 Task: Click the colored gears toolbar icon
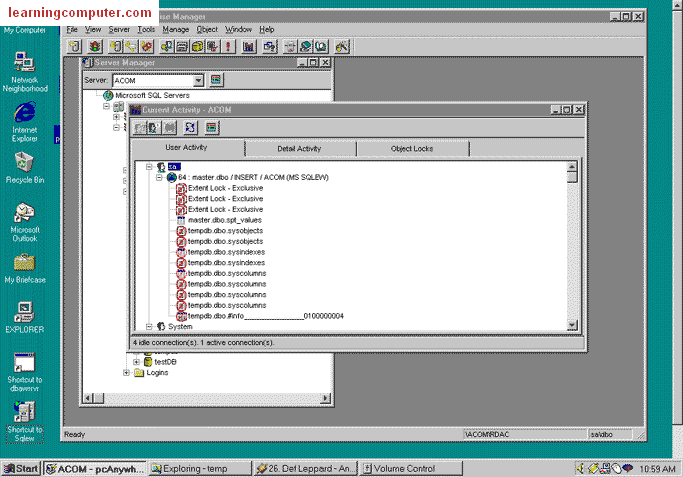point(146,46)
